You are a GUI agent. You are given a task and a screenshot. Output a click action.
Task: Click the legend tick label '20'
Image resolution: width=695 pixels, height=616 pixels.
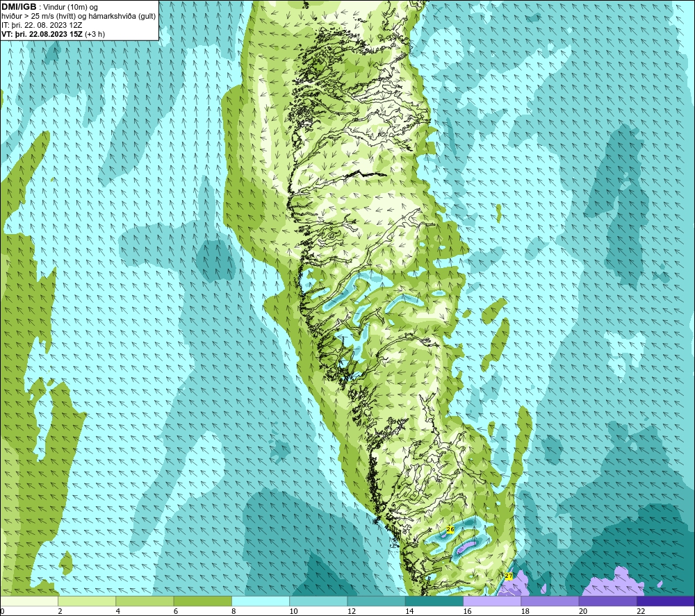(583, 612)
